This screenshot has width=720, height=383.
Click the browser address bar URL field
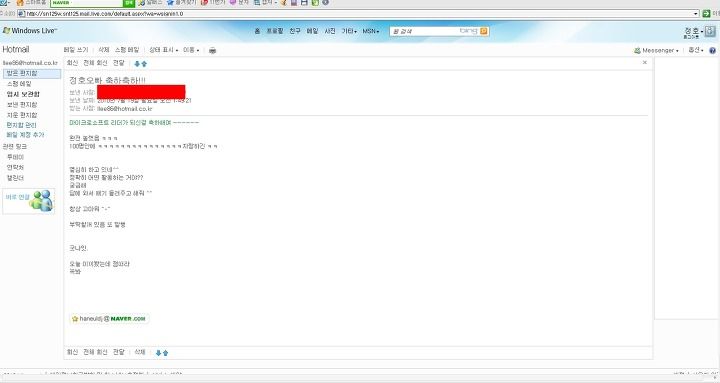pyautogui.click(x=358, y=14)
